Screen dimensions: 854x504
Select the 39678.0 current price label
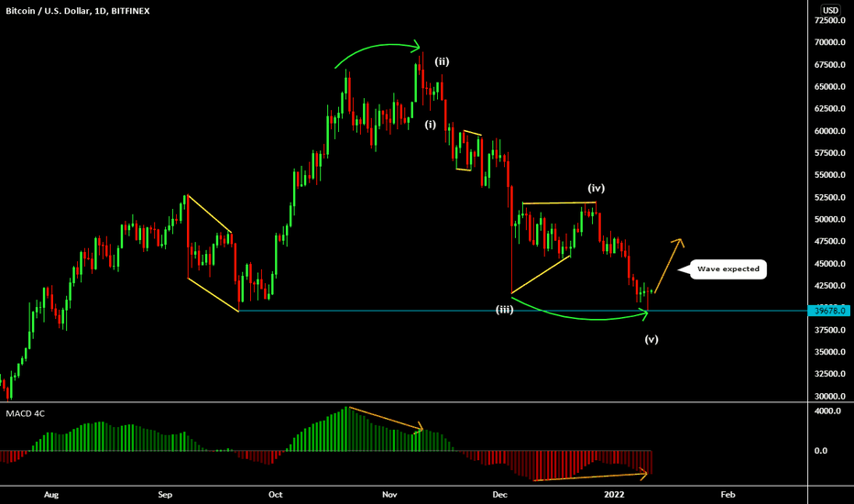point(830,311)
